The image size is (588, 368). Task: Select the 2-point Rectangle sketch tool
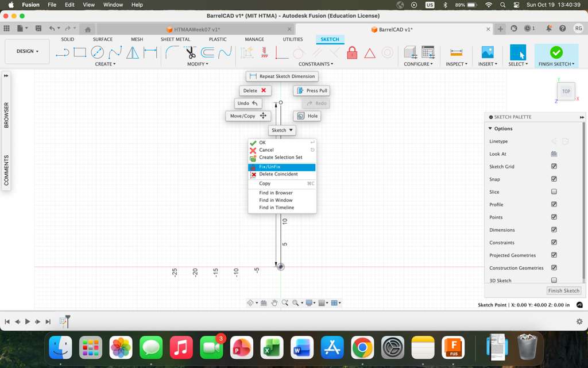pyautogui.click(x=80, y=53)
